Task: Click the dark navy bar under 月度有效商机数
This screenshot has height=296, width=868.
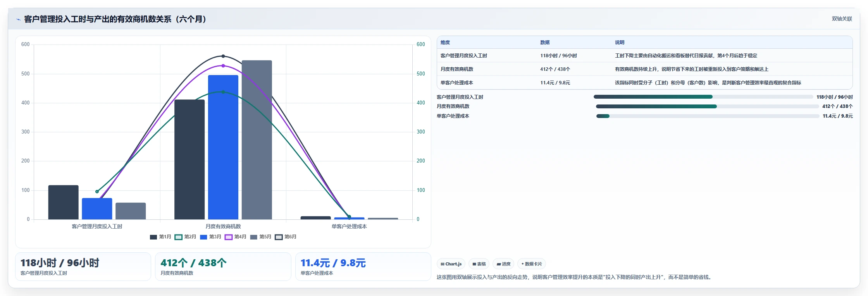Action: coord(189,159)
